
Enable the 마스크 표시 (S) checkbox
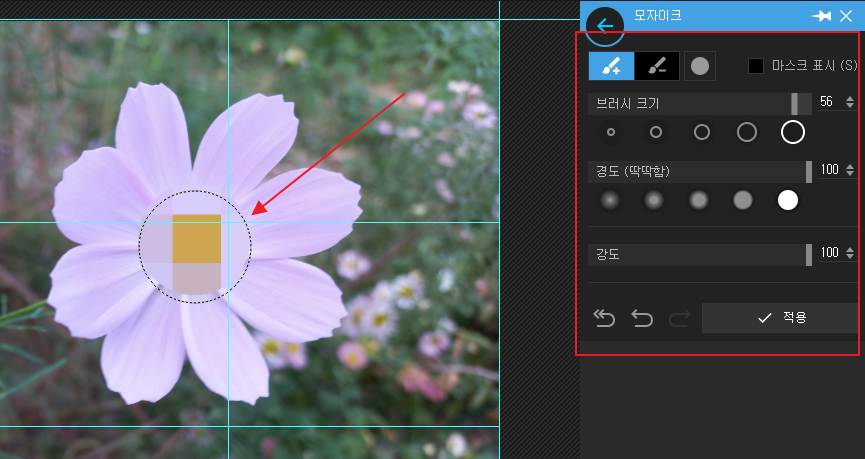756,66
